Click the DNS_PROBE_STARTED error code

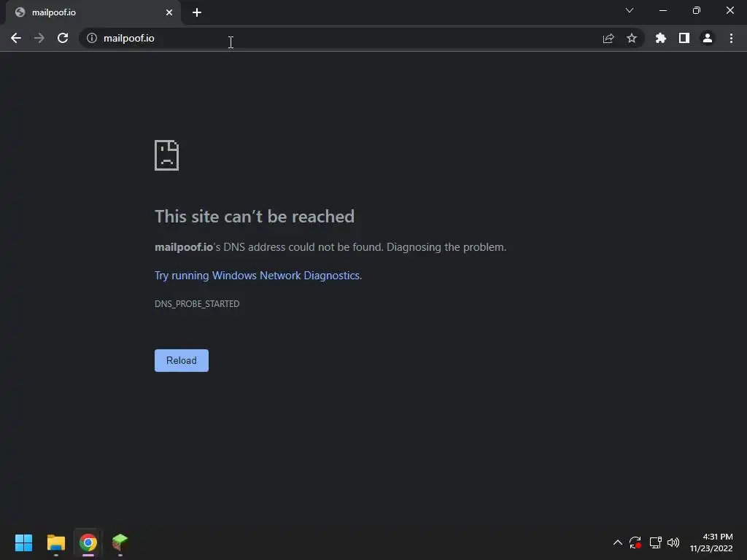(x=197, y=304)
